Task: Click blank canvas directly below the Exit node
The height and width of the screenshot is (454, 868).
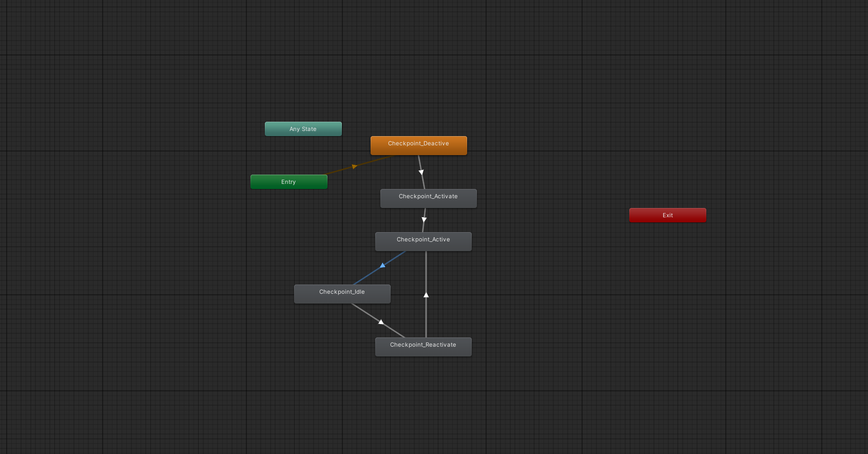Action: (667, 277)
